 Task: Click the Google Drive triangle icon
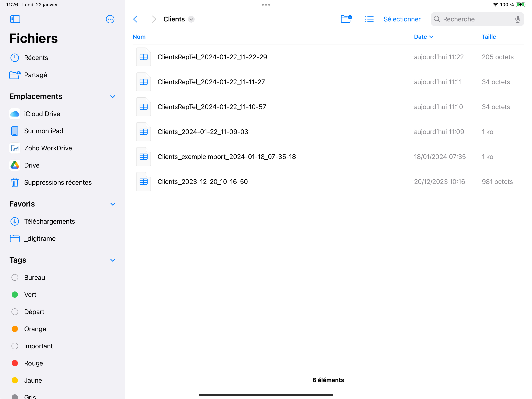(x=15, y=165)
